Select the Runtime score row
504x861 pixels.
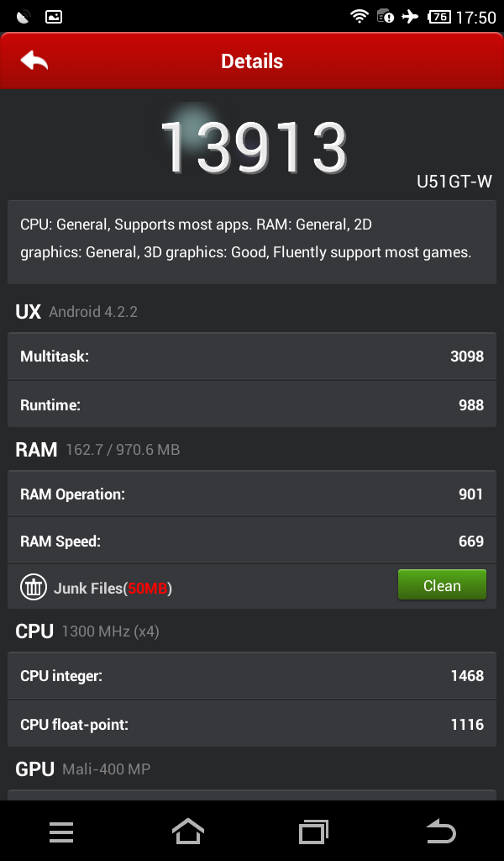(x=252, y=405)
